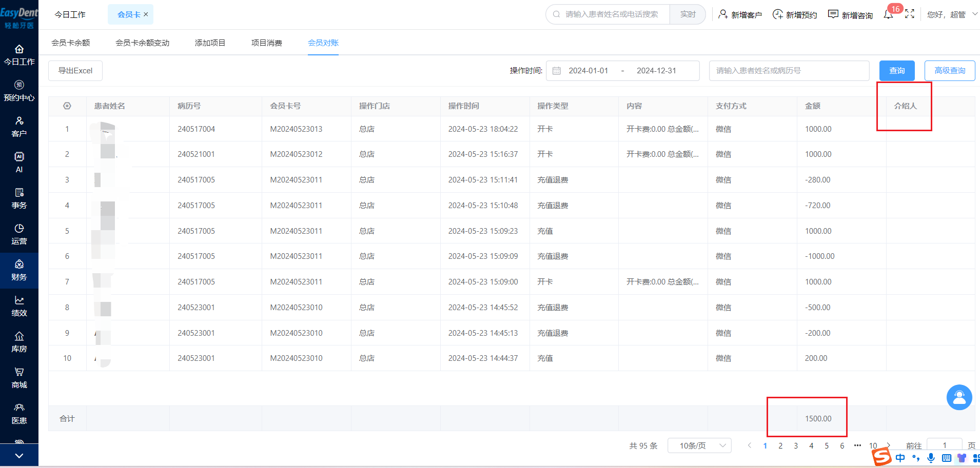
Task: Open the calendar icon in date range
Action: click(557, 71)
